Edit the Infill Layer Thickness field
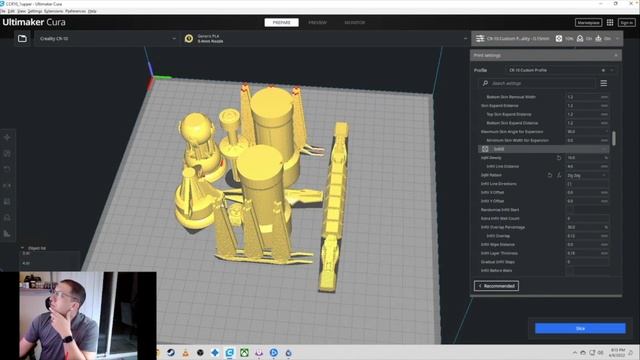Viewport: 640px width, 360px height. [x=587, y=253]
